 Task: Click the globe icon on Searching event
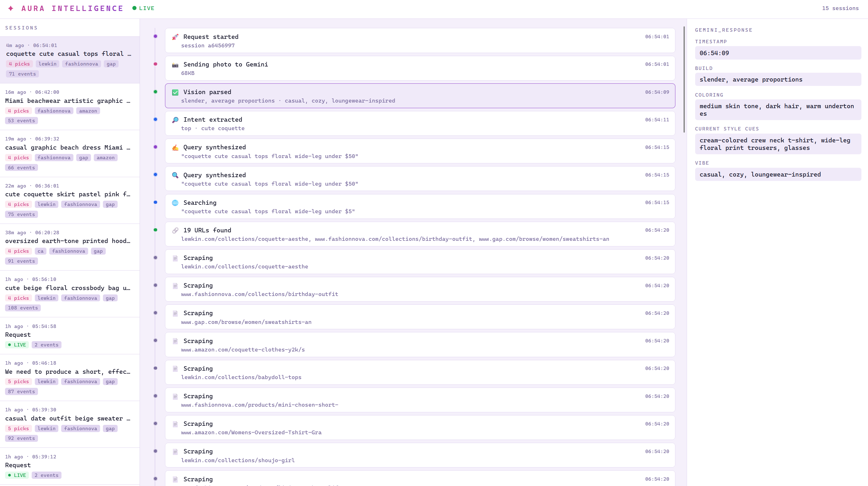(x=175, y=203)
